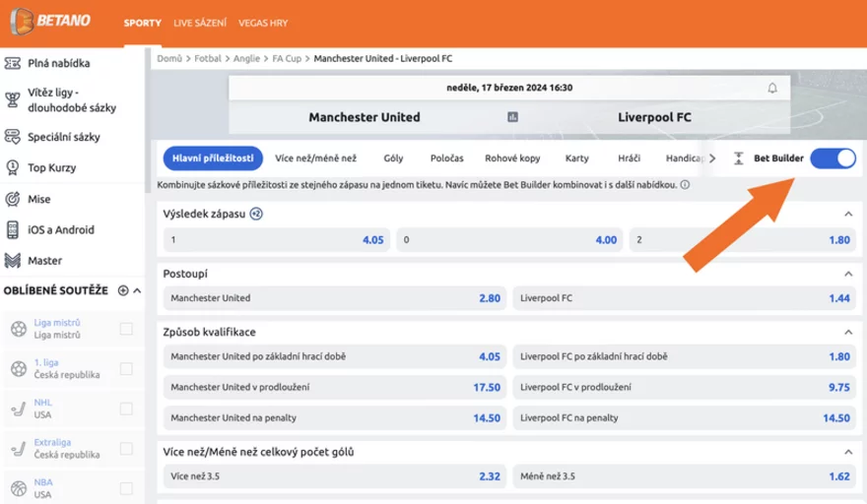The width and height of the screenshot is (867, 504).
Task: Bet Liverpool FC na penalty 14.50
Action: pos(685,418)
